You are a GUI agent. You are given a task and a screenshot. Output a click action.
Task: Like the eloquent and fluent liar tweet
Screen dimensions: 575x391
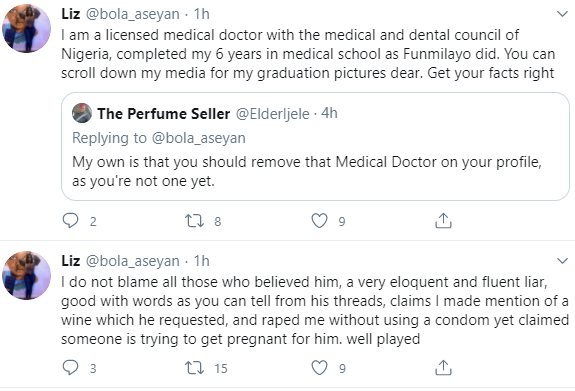tap(319, 368)
